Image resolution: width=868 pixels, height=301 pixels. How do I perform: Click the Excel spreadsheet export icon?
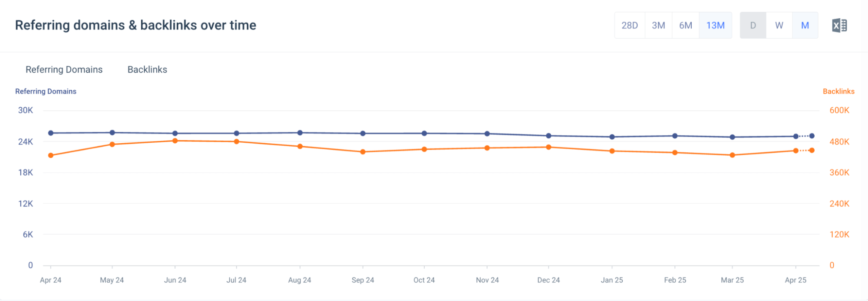(838, 25)
